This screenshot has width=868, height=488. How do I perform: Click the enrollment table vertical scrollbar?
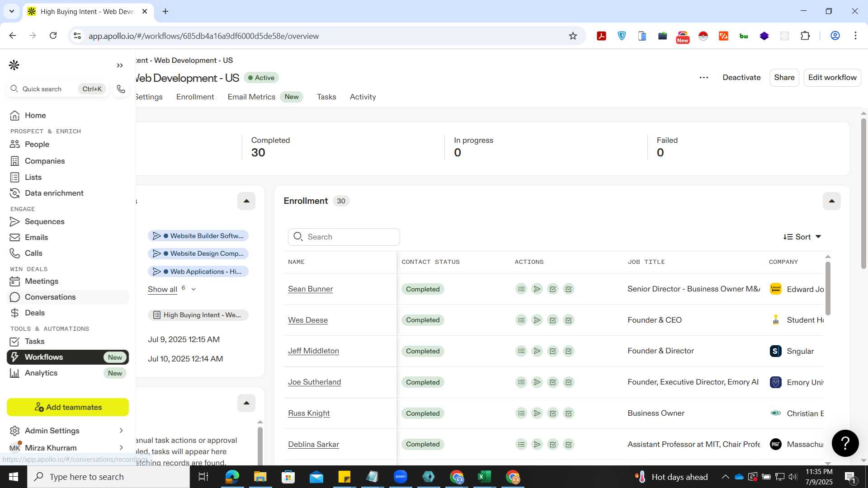[828, 288]
